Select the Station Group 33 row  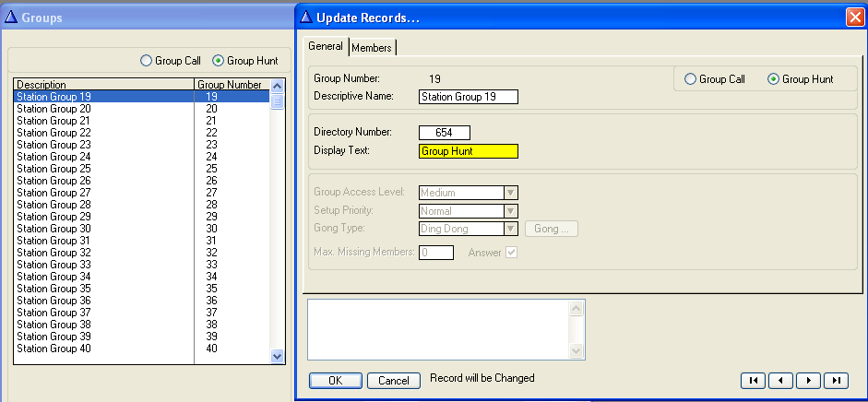142,265
